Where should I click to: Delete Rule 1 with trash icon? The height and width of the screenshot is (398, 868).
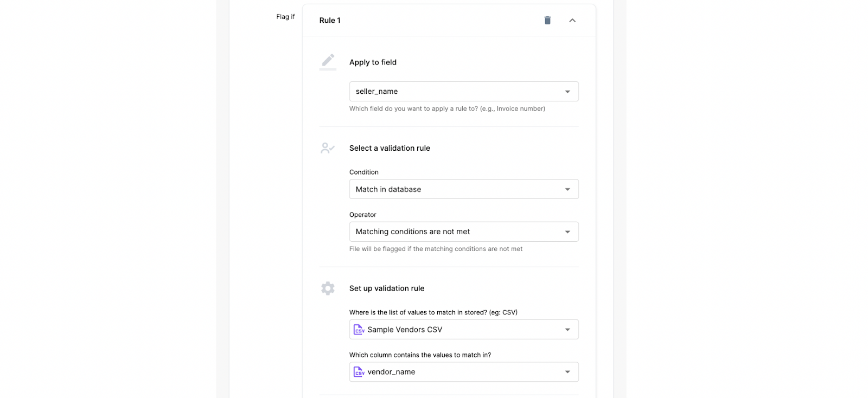(547, 20)
